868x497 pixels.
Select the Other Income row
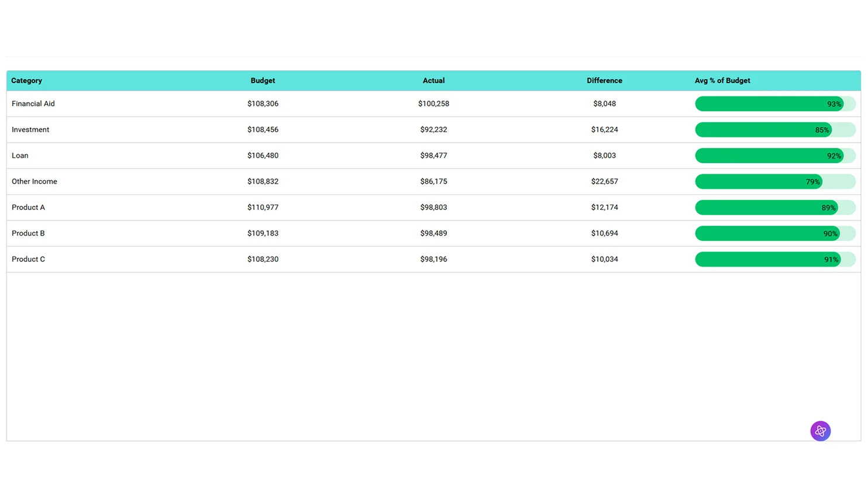pyautogui.click(x=34, y=181)
